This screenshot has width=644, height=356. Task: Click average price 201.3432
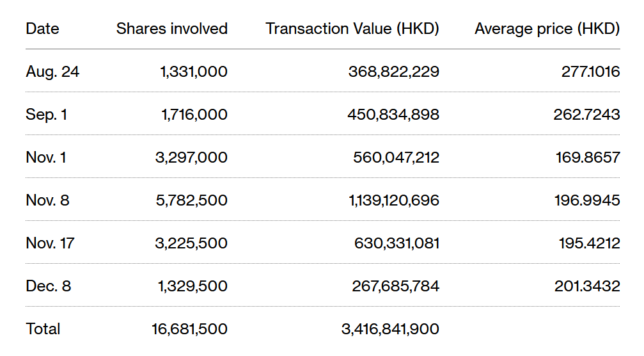pos(586,286)
